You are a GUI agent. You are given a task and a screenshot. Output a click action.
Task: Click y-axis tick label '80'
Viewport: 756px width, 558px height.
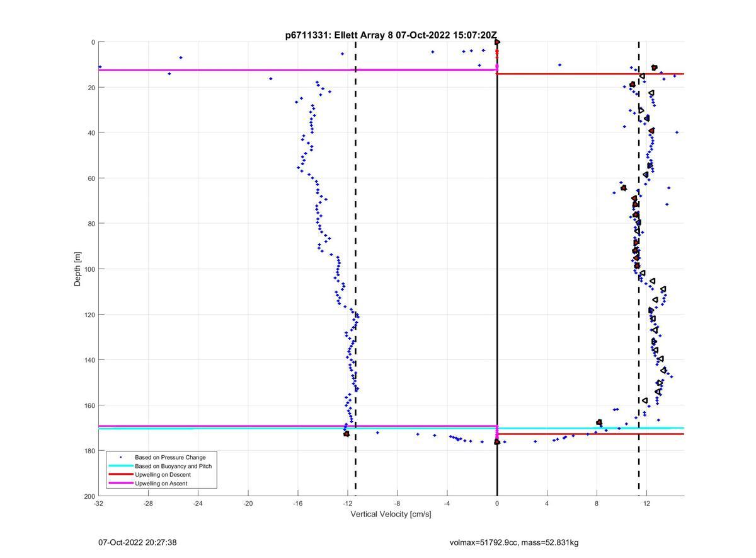pyautogui.click(x=91, y=224)
